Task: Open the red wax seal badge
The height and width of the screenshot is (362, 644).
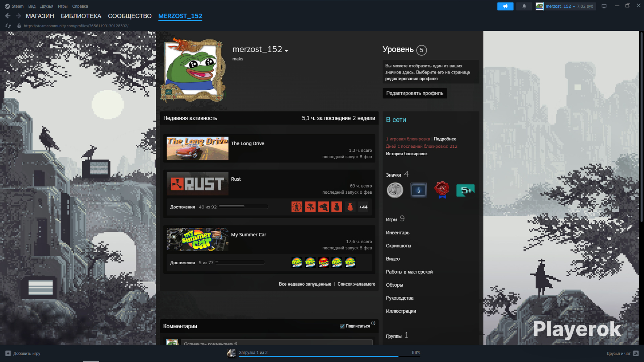Action: pos(442,190)
